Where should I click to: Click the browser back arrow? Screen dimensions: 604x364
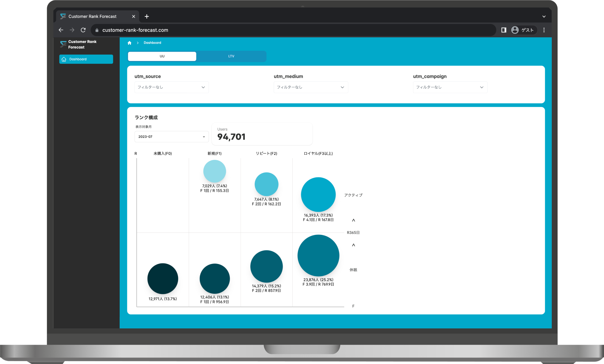(x=61, y=30)
